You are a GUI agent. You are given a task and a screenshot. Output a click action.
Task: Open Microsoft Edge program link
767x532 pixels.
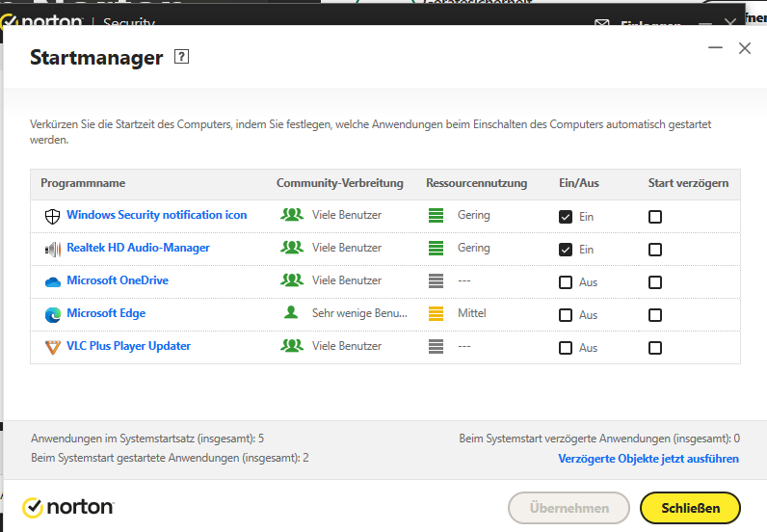pos(106,313)
